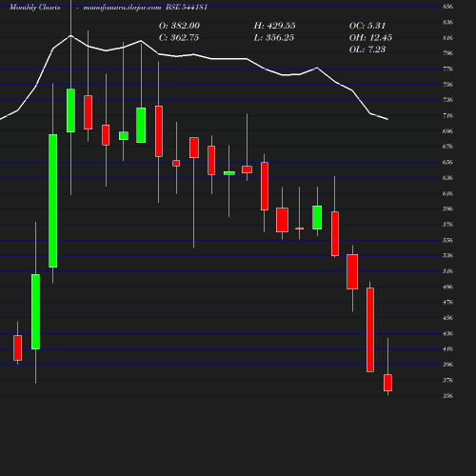
Task: Click the 776 price axis label
Action: (x=447, y=69)
